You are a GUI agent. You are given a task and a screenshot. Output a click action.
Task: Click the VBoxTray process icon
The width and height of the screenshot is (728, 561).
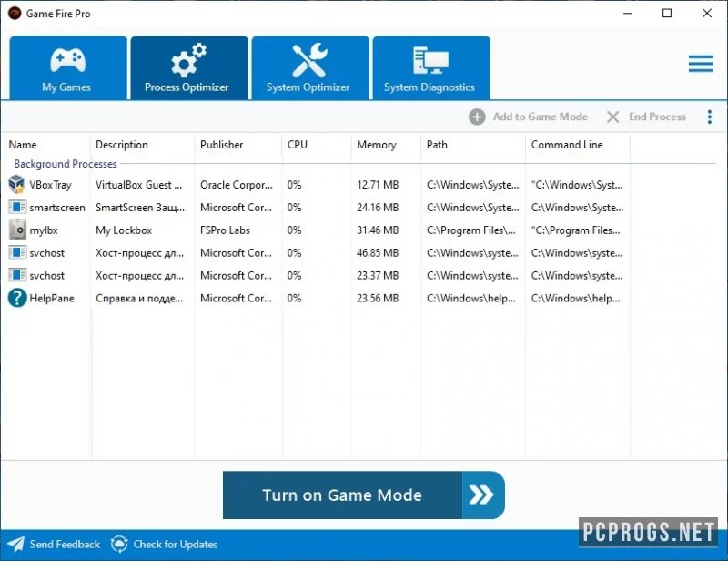tap(16, 184)
